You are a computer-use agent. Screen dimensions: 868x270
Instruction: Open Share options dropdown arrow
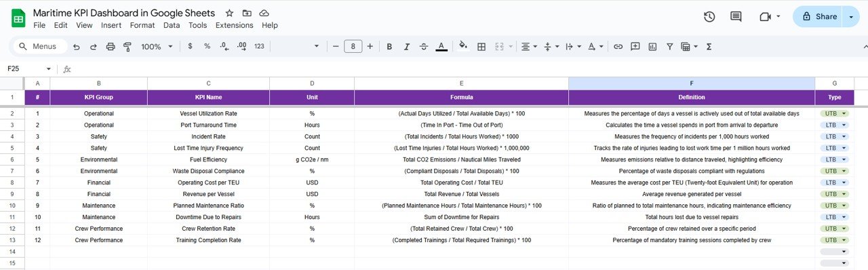coord(851,16)
